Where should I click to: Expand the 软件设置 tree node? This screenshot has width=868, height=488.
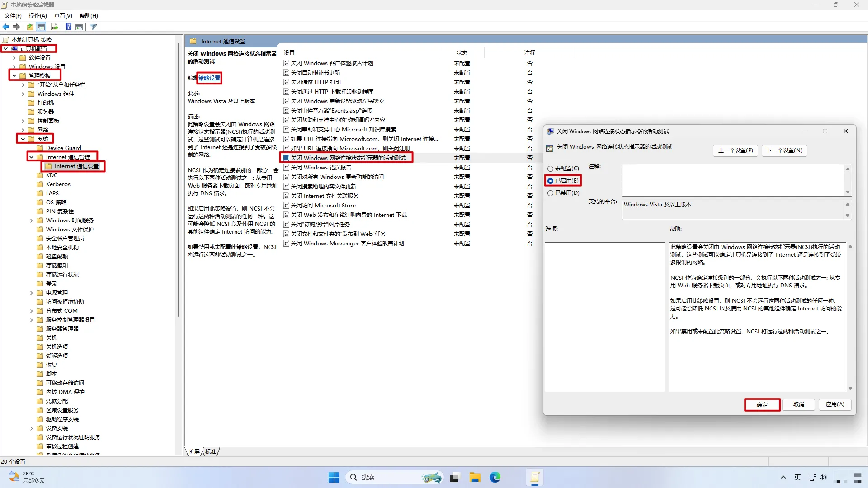[14, 58]
